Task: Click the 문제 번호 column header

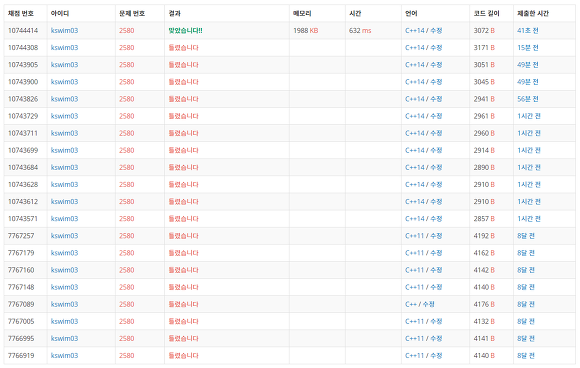Action: tap(132, 14)
